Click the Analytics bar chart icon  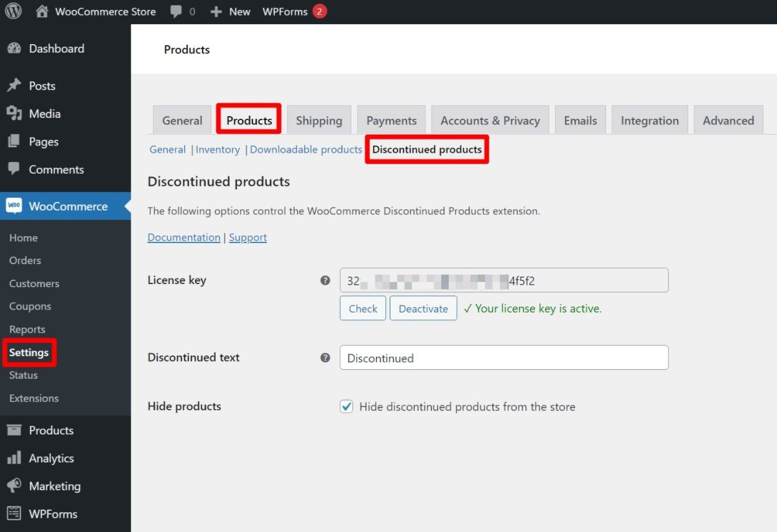coord(14,458)
